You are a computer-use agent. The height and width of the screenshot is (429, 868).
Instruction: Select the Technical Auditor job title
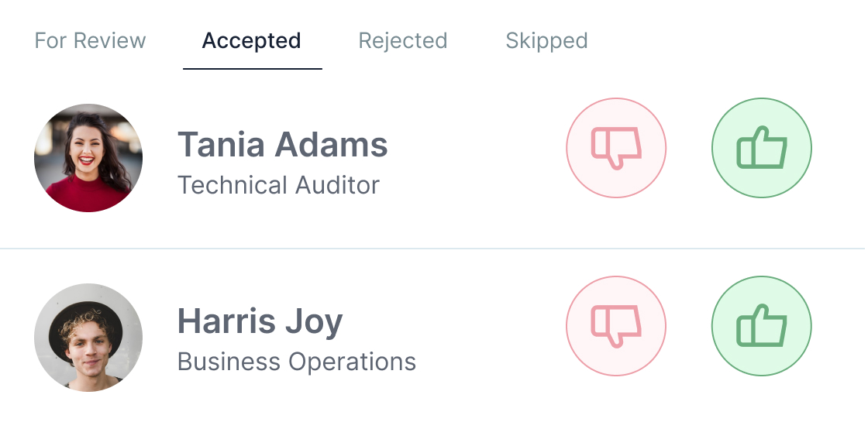coord(278,184)
